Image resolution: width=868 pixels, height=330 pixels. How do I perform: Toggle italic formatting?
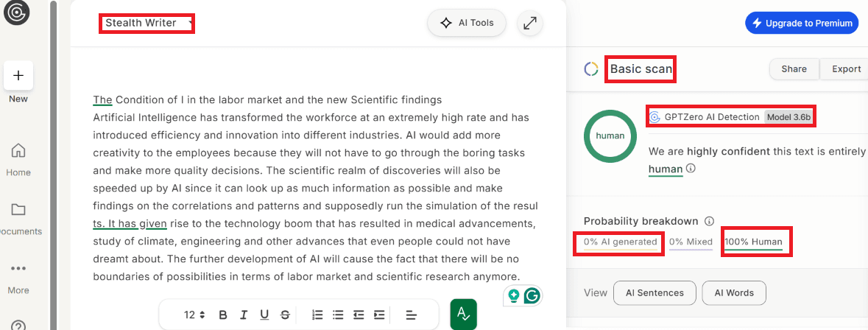(x=244, y=315)
